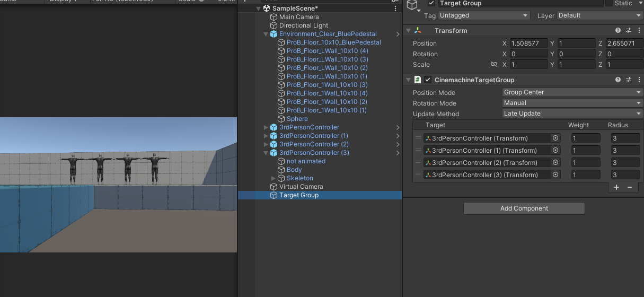Open prefab chevron on 3rdPersonController (1)

[398, 136]
